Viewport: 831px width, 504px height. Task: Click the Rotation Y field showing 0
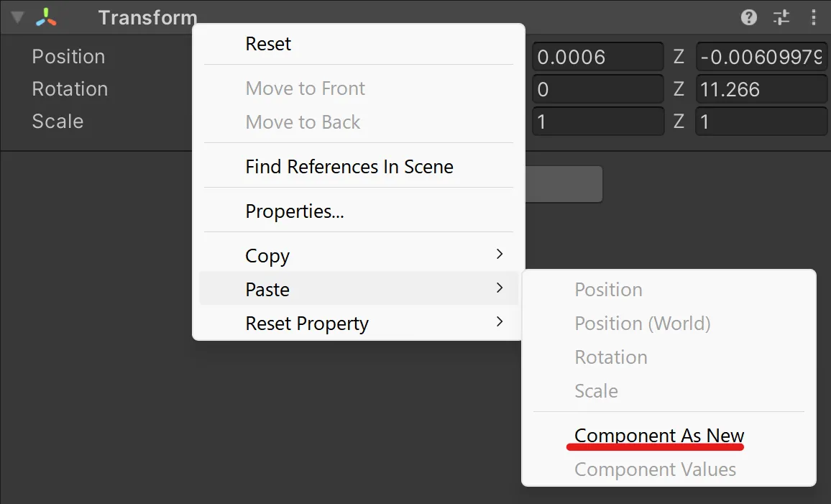tap(598, 89)
